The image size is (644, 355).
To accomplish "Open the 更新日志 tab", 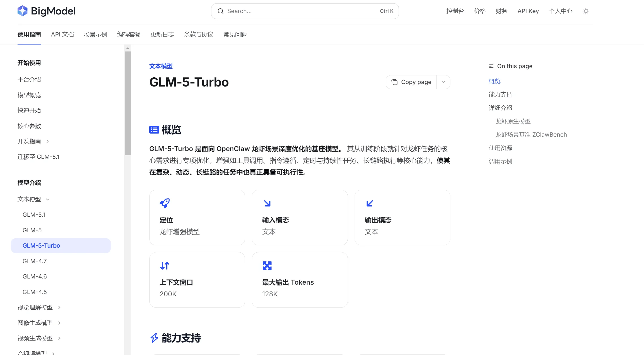I will coord(162,34).
